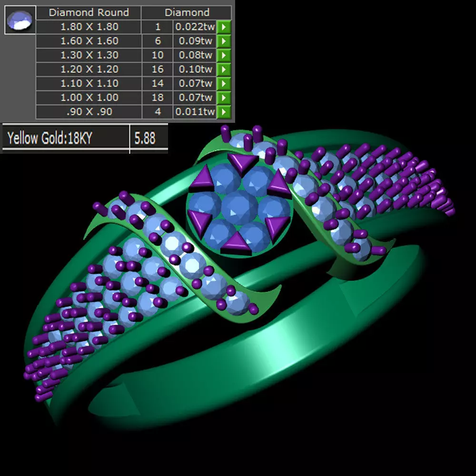476x476 pixels.
Task: Click quantity 10 in 1.30 row
Action: [x=158, y=55]
